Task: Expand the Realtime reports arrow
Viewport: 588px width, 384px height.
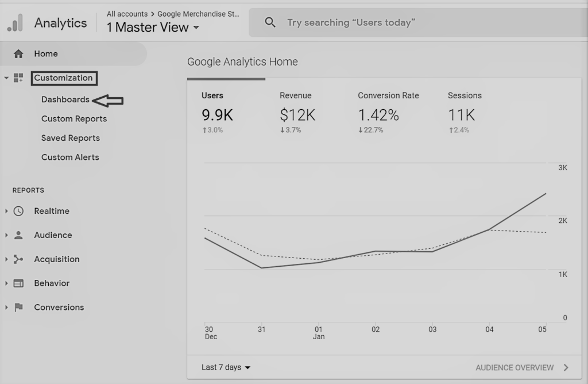Action: pos(6,211)
